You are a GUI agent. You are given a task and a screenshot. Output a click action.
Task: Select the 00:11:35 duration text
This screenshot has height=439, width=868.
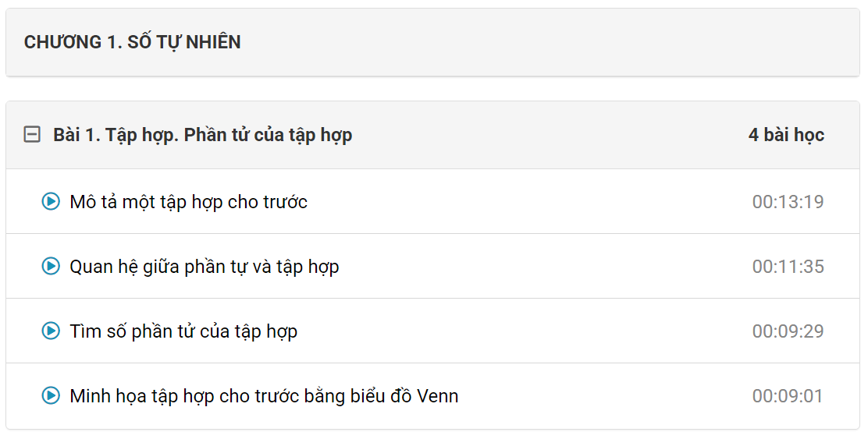[788, 267]
